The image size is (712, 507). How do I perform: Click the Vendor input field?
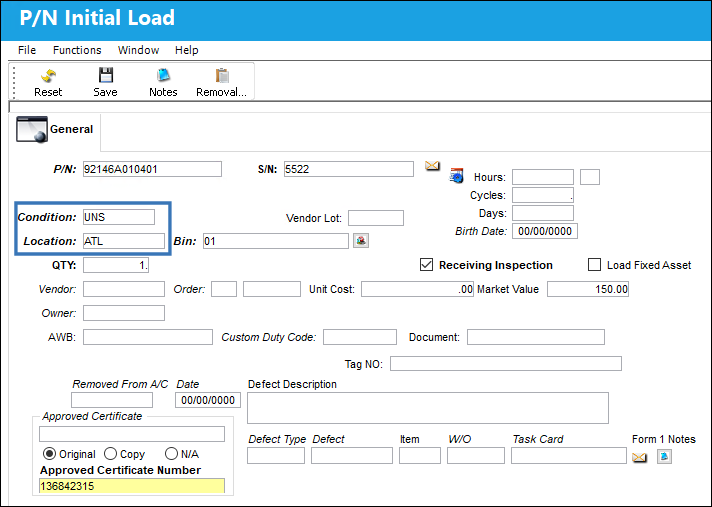[124, 289]
